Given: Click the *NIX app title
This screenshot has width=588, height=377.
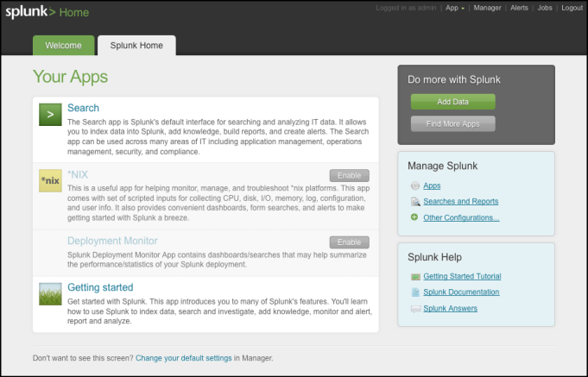Looking at the screenshot, I should (x=78, y=174).
